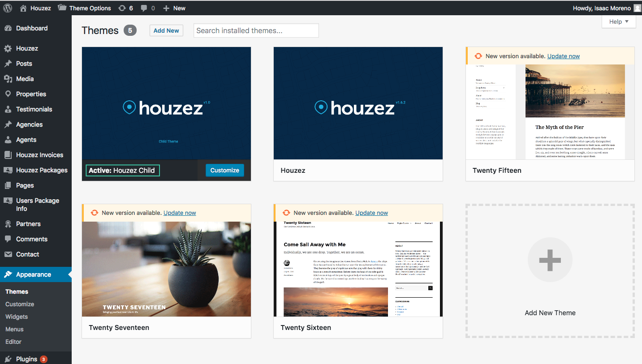Click the Dashboard gauge icon

(x=8, y=28)
